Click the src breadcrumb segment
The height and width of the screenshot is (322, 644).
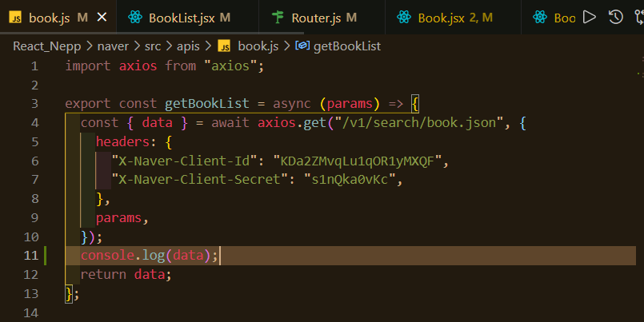(x=152, y=46)
